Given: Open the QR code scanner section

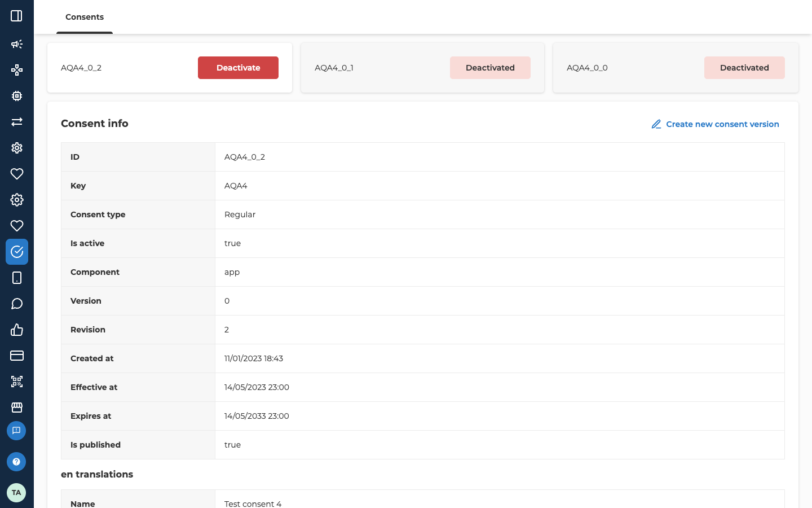Looking at the screenshot, I should coord(17,382).
